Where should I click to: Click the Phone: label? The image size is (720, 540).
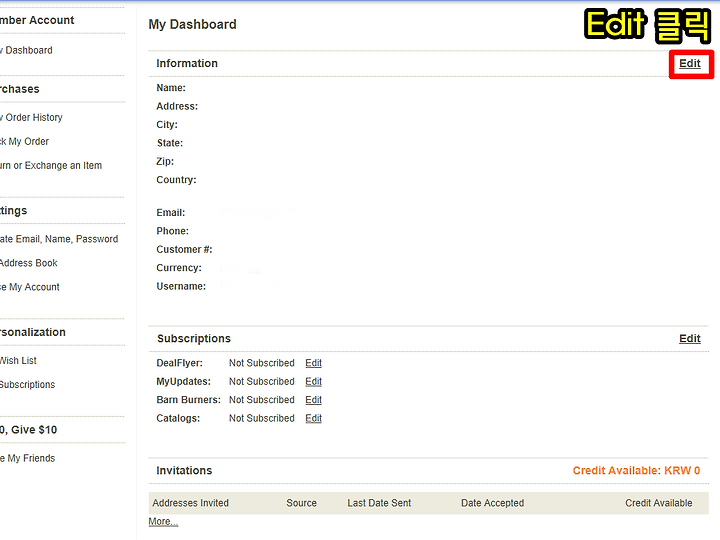click(173, 231)
